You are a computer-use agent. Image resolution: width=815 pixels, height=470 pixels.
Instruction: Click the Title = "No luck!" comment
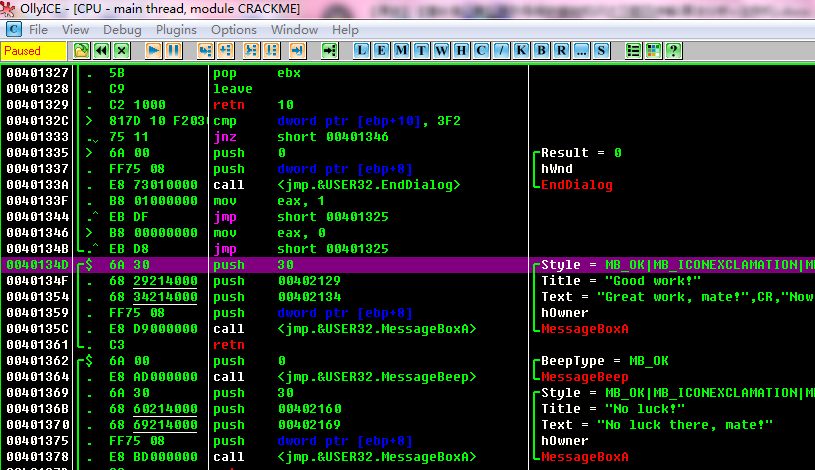tap(613, 409)
